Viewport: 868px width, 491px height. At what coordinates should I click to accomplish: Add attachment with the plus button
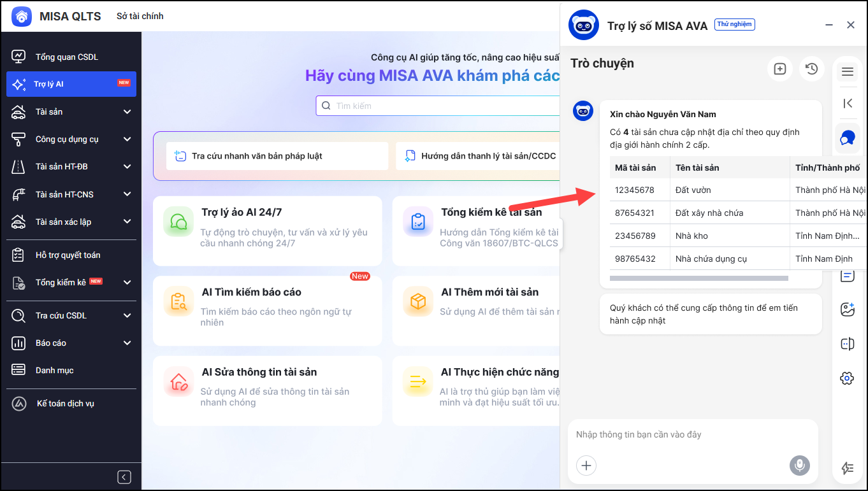586,466
